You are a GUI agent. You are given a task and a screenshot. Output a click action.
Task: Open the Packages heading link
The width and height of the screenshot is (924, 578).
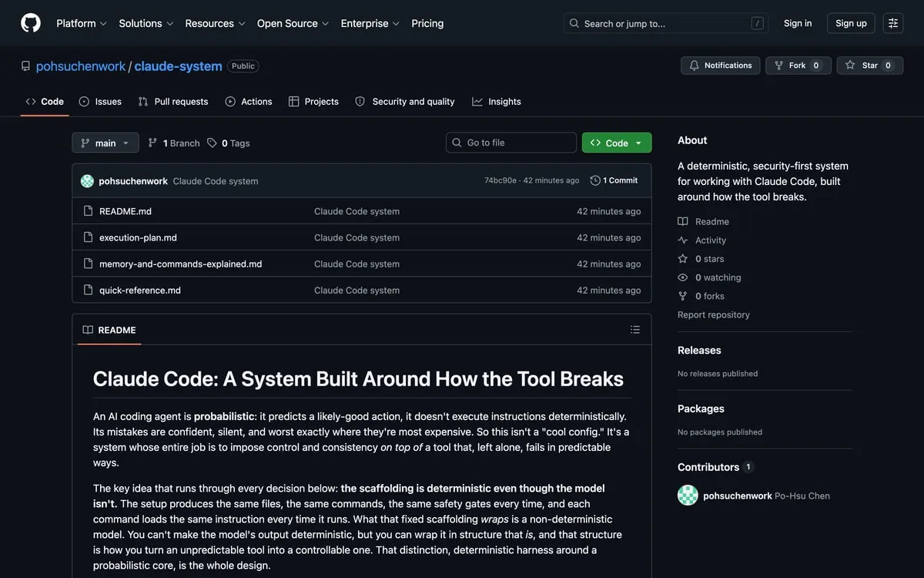tap(701, 408)
